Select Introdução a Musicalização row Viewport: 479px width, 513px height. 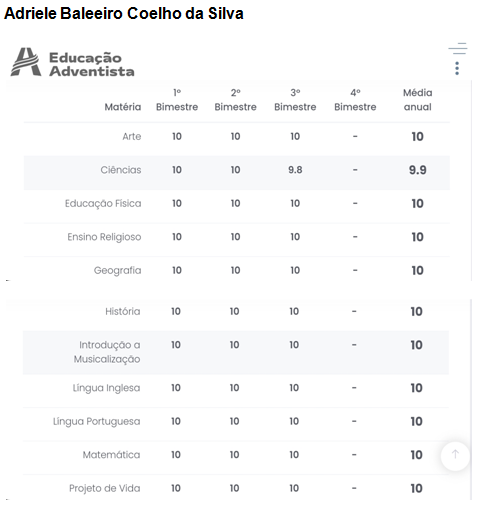(x=236, y=352)
